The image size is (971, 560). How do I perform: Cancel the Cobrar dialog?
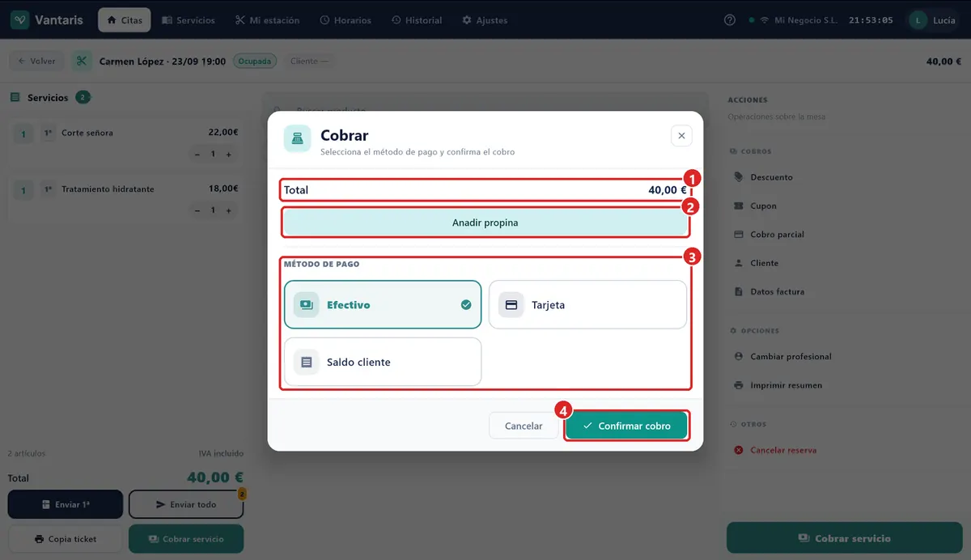click(524, 426)
